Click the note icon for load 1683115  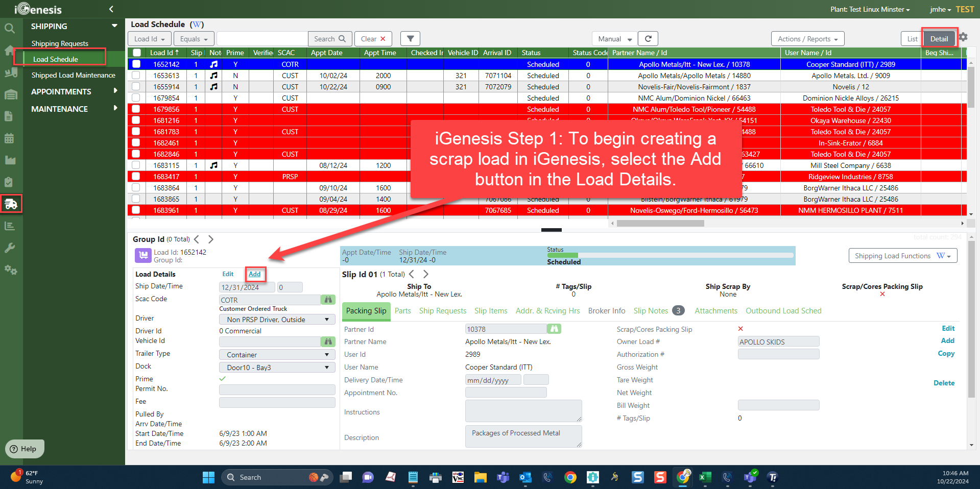pyautogui.click(x=214, y=165)
